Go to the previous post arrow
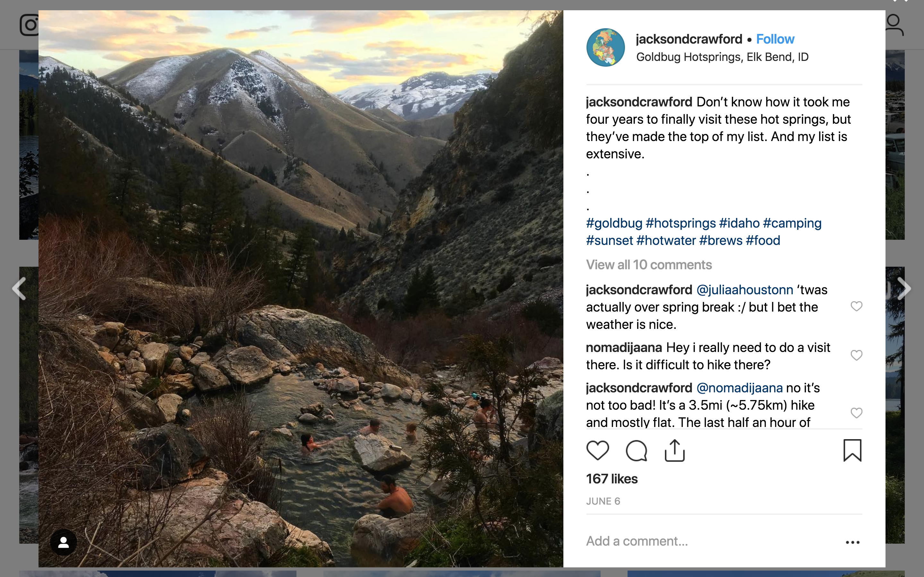Screen dimensions: 924x577 point(19,288)
